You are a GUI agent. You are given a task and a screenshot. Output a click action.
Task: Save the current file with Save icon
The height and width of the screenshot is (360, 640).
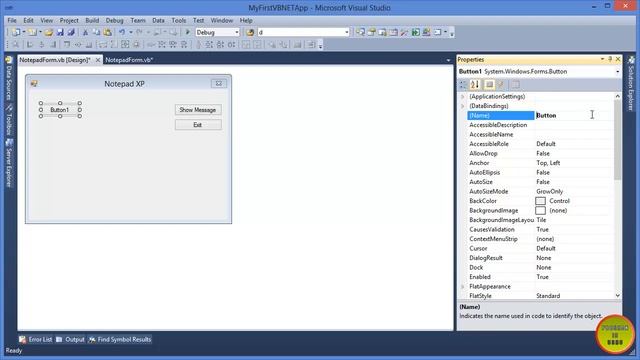pyautogui.click(x=60, y=32)
